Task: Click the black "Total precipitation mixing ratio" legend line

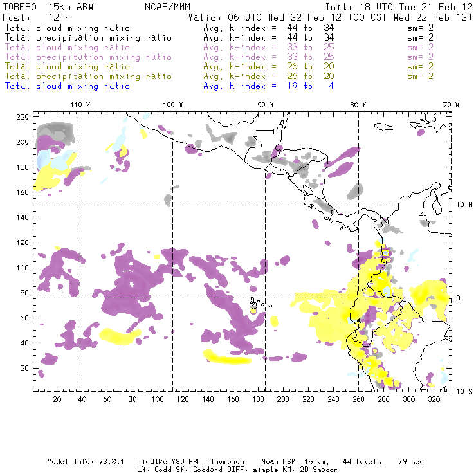Action: click(88, 38)
